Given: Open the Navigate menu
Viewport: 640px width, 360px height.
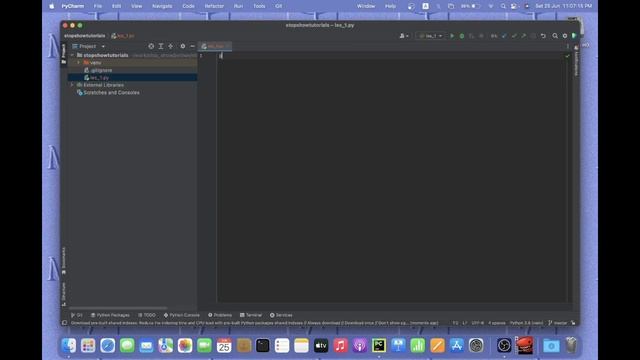Looking at the screenshot, I should 162,6.
